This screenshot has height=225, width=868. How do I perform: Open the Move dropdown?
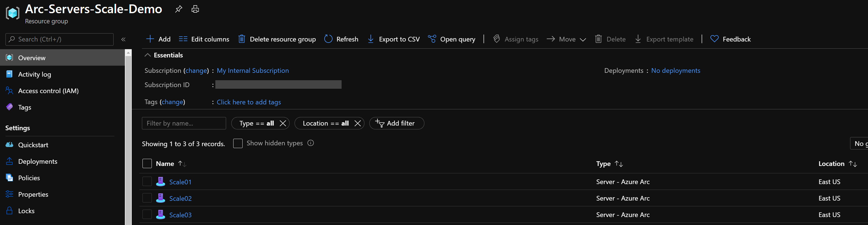(x=566, y=39)
